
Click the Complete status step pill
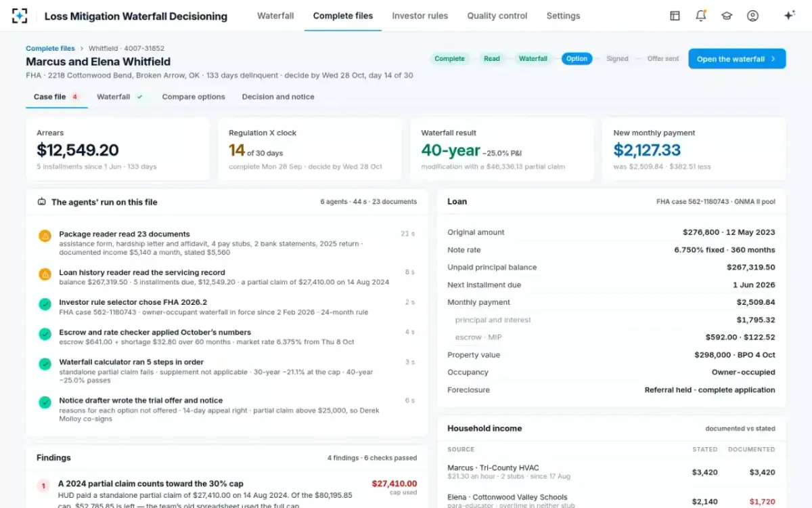point(449,59)
